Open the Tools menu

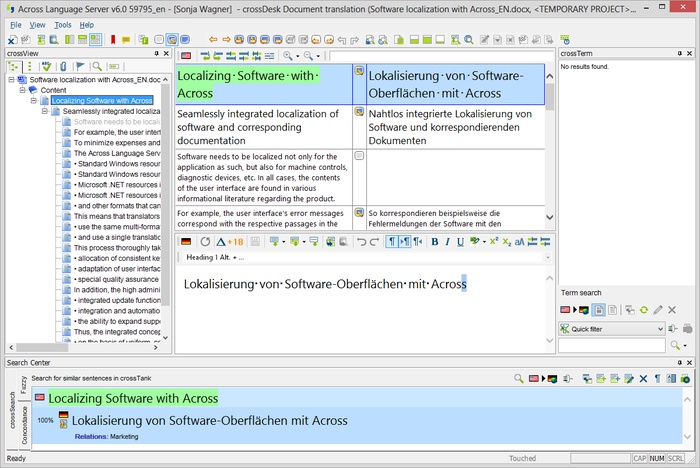point(63,25)
